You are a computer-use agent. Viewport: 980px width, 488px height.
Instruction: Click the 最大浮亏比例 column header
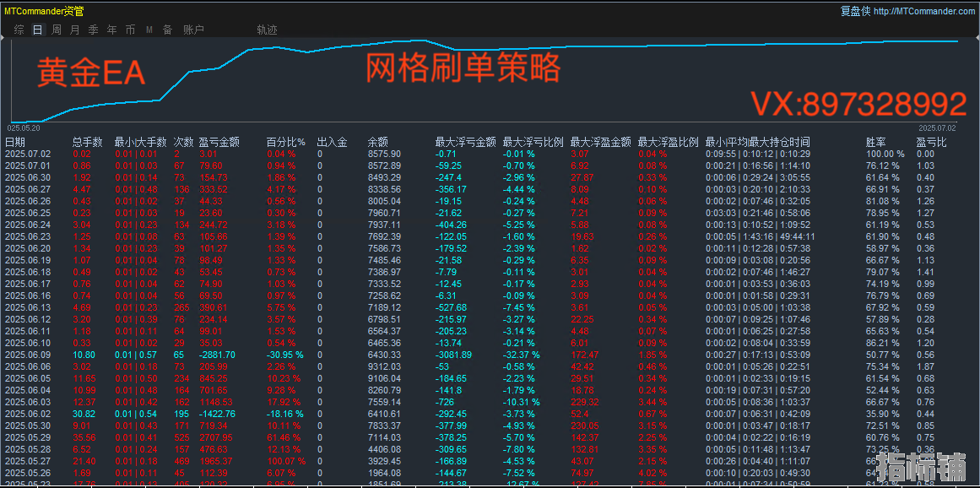point(533,142)
